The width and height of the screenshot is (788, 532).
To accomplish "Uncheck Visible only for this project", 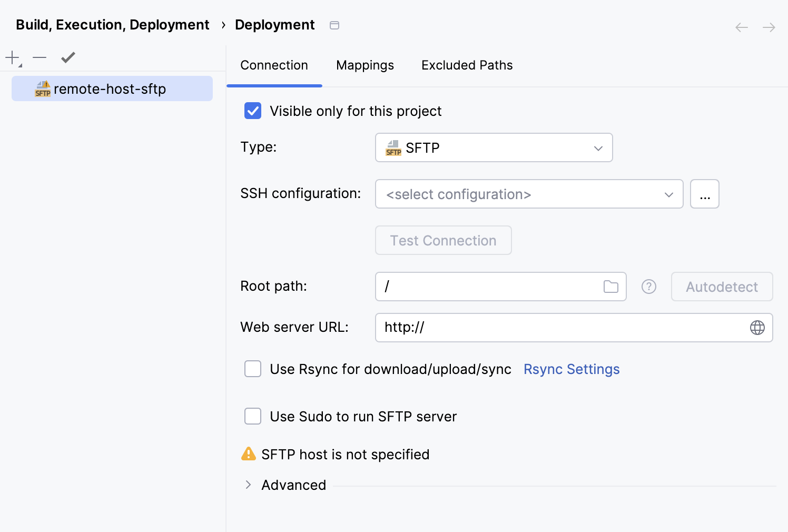I will pyautogui.click(x=252, y=111).
